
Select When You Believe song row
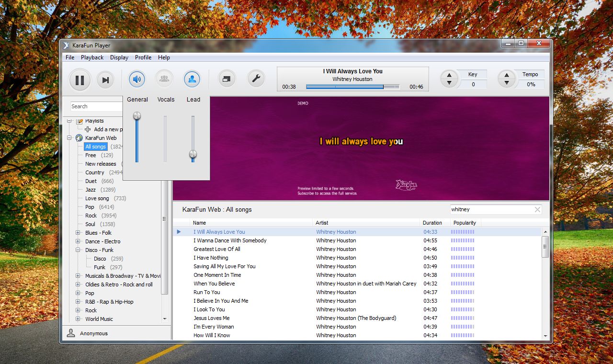pos(358,284)
